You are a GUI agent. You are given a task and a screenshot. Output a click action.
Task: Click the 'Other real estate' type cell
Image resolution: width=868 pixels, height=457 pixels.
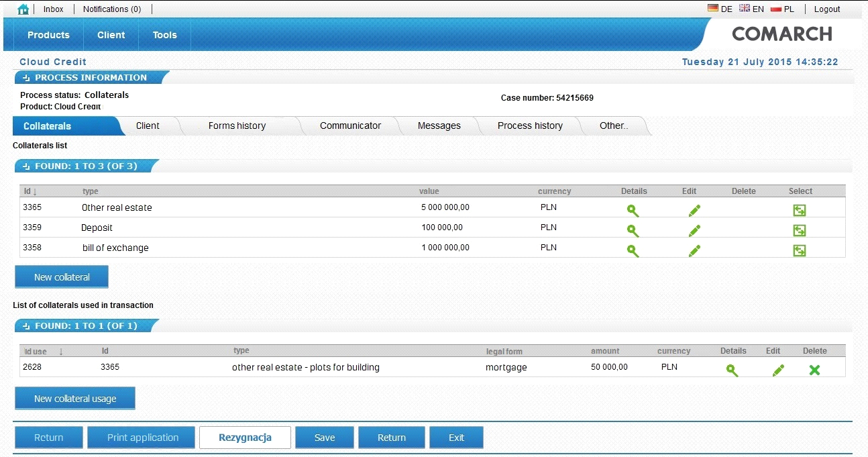(x=117, y=207)
